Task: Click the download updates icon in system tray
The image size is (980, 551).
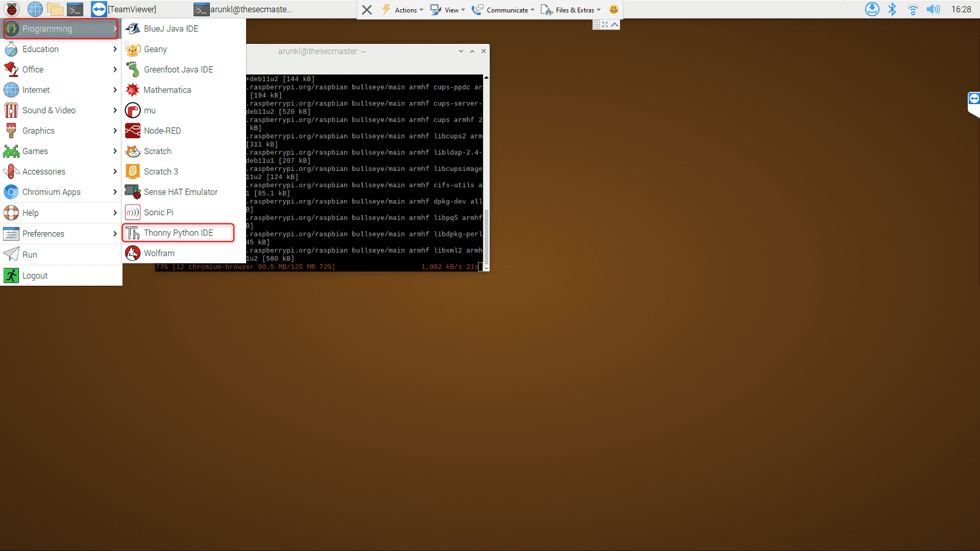Action: click(x=872, y=9)
